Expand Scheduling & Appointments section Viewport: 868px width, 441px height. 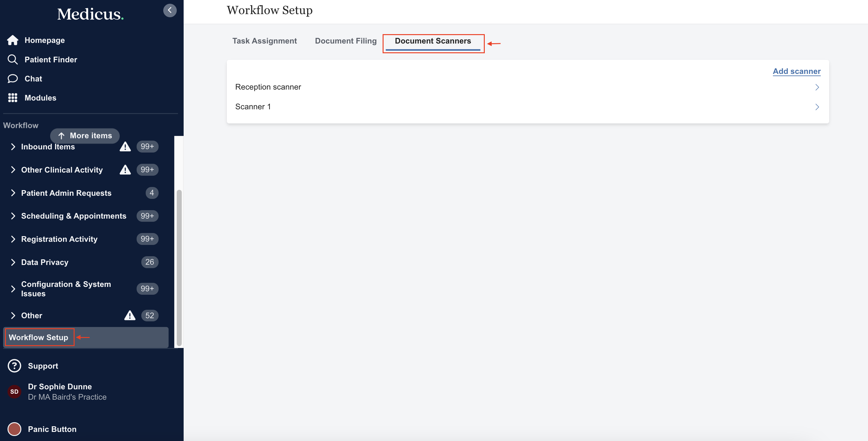13,216
